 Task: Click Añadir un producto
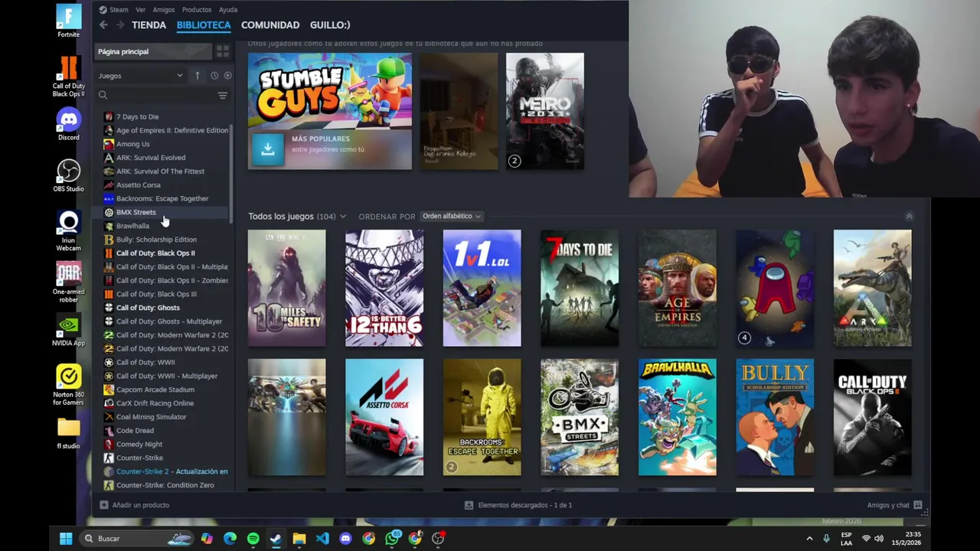coord(134,505)
